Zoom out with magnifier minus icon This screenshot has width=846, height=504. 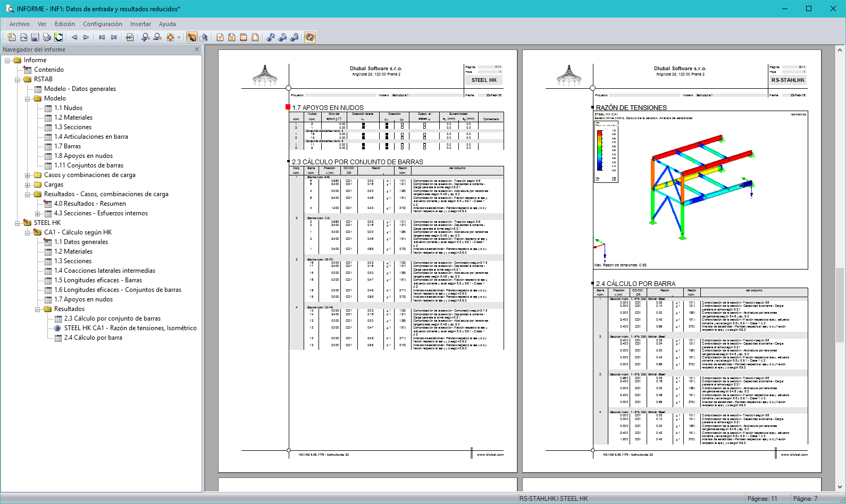pos(157,37)
